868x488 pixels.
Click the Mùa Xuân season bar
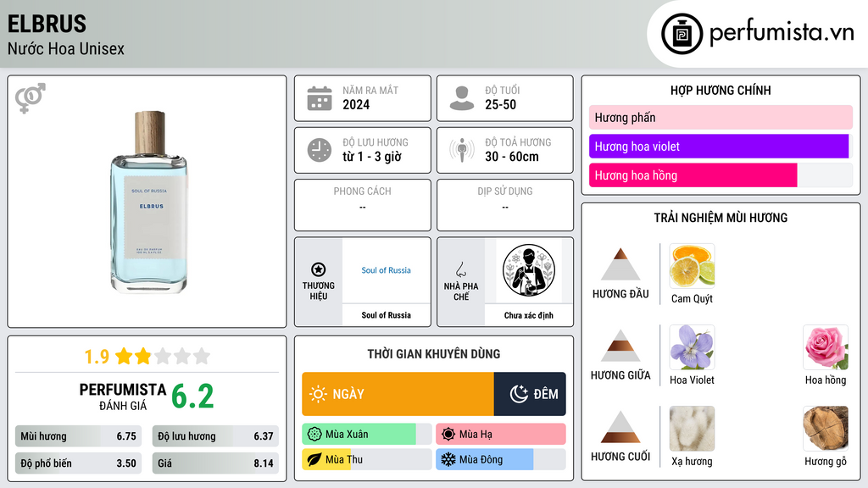pos(367,435)
